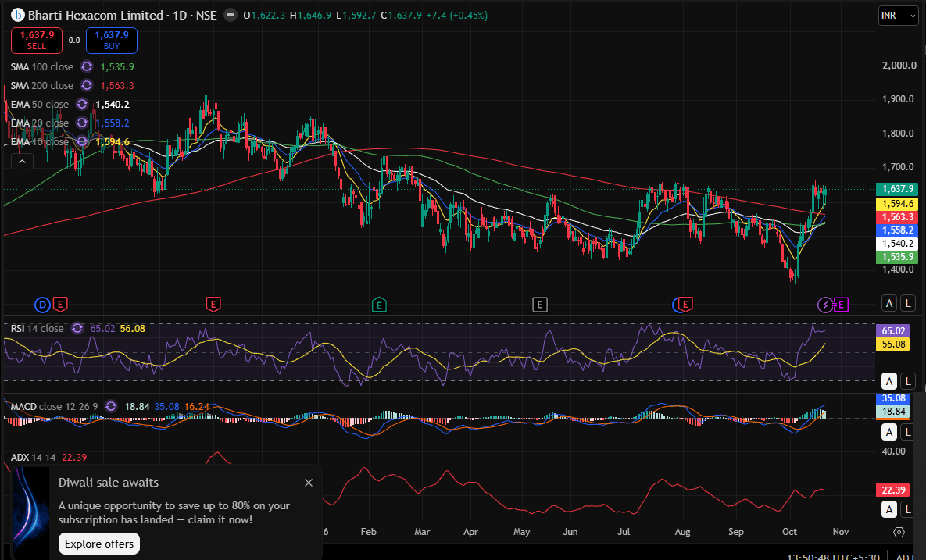Toggle auto scale A in ADX pane
Screen dimensions: 926x560
tap(889, 509)
